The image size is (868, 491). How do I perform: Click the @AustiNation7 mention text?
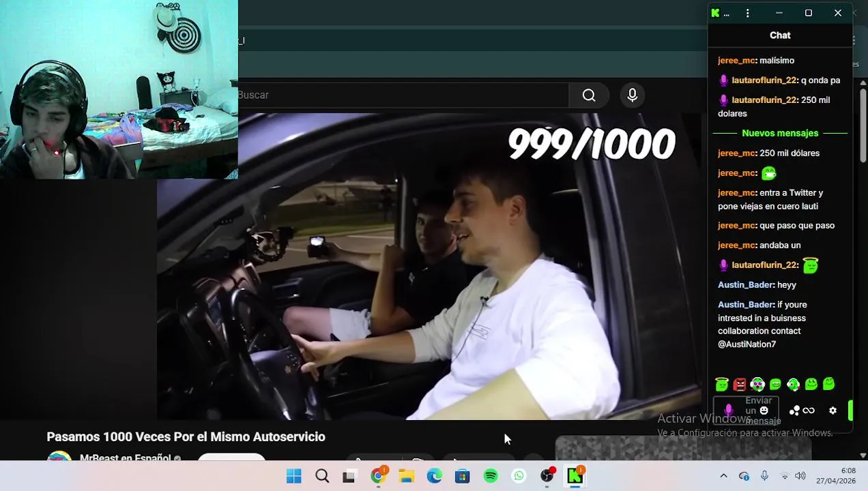point(747,344)
